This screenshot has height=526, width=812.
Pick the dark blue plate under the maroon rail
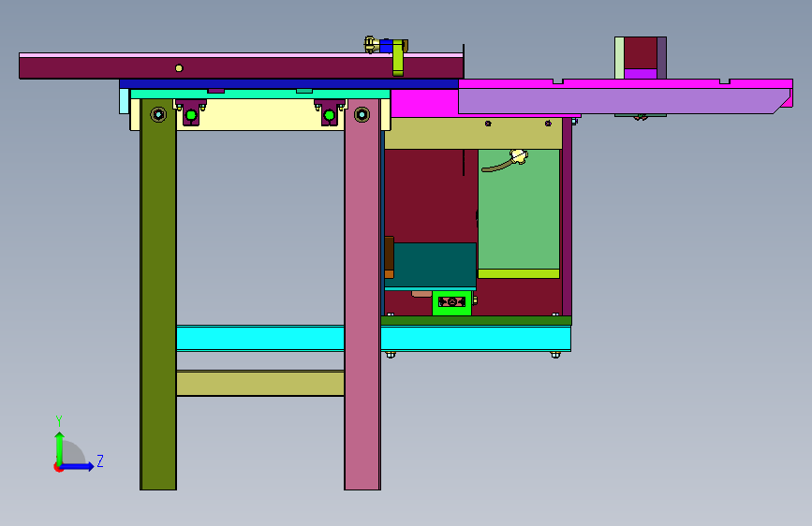[x=288, y=84]
